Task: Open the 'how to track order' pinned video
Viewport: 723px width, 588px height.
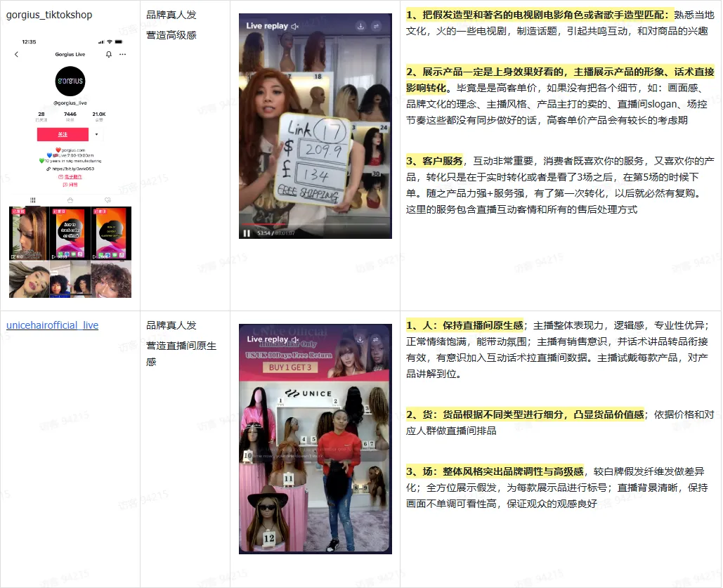Action: [70, 233]
